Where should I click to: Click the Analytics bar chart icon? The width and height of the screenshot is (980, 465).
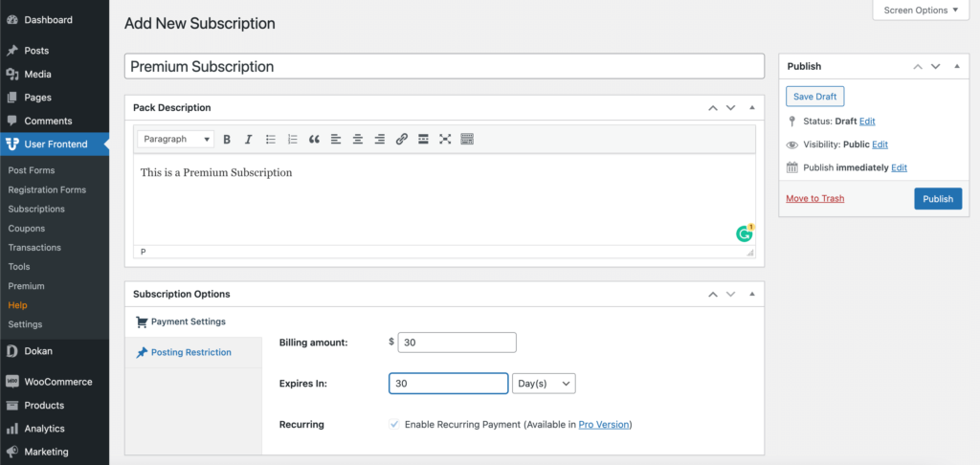(11, 429)
